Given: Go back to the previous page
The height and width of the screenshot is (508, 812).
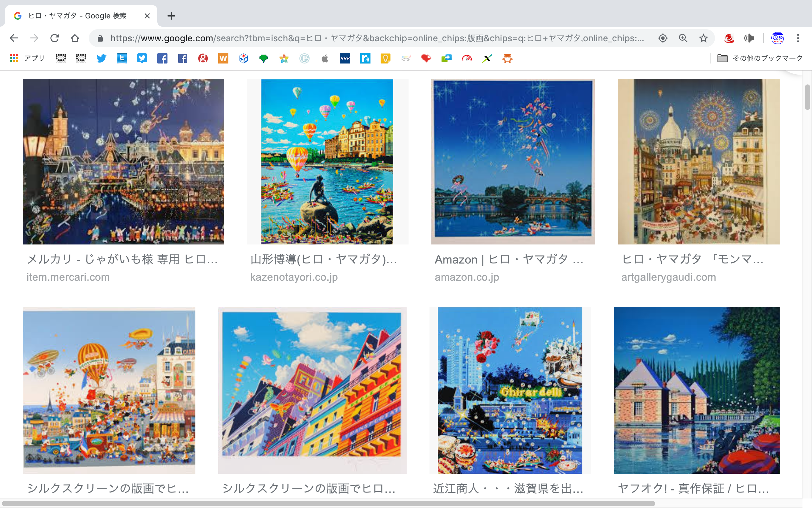Looking at the screenshot, I should pyautogui.click(x=14, y=38).
